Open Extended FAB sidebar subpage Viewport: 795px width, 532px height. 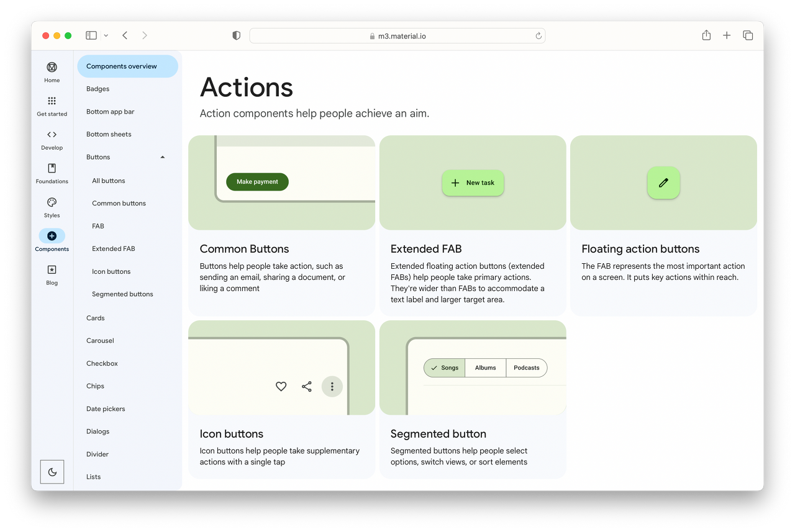tap(114, 248)
